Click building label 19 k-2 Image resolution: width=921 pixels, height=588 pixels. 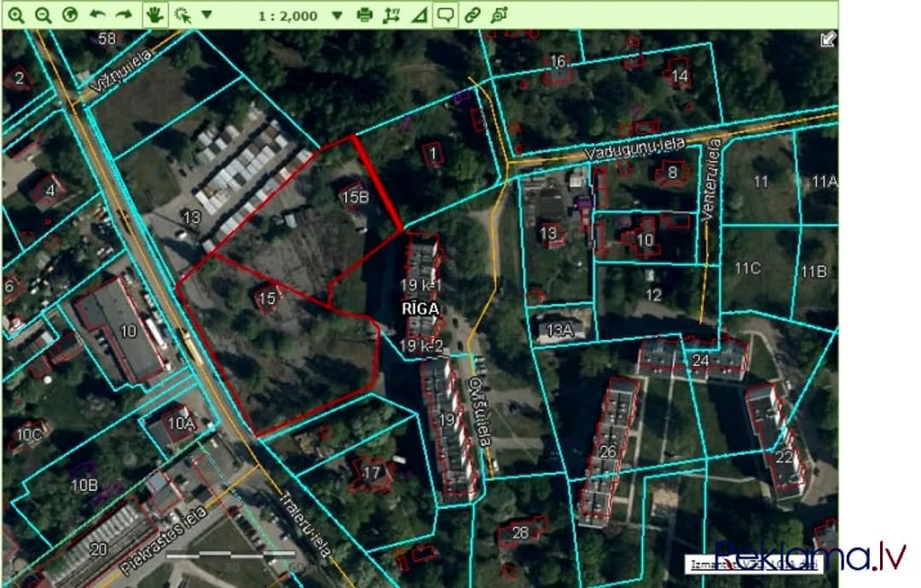(x=422, y=346)
